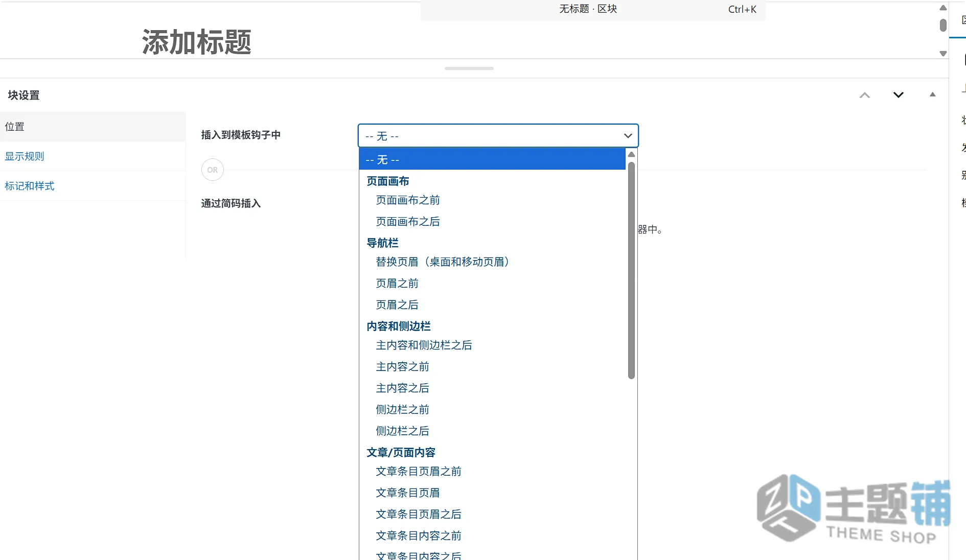Click the panel resize handle bar
This screenshot has width=966, height=560.
tap(469, 68)
